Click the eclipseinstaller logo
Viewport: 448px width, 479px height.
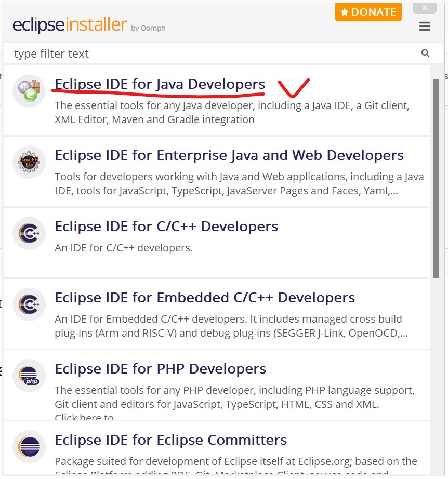click(70, 25)
